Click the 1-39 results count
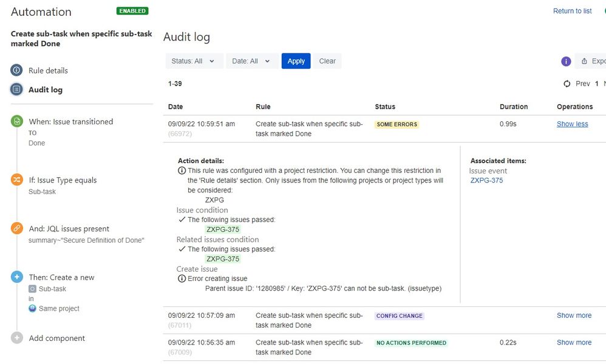This screenshot has height=364, width=606. [175, 83]
